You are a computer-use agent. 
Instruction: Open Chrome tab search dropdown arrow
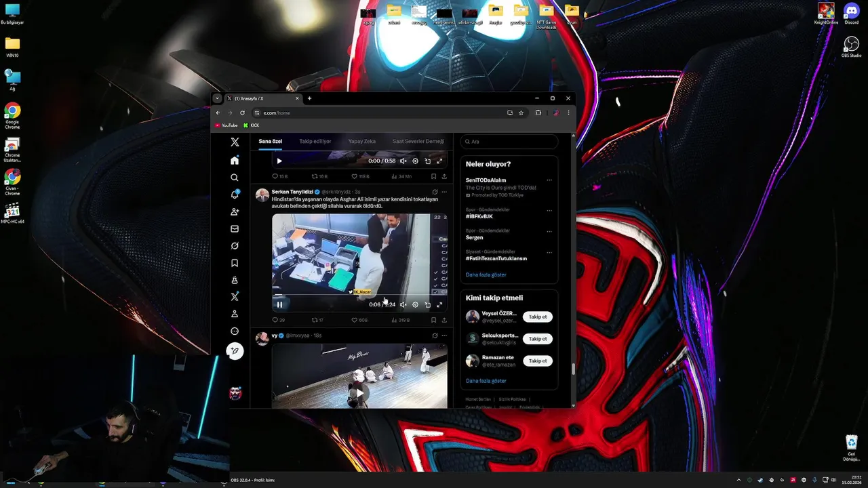tap(217, 98)
